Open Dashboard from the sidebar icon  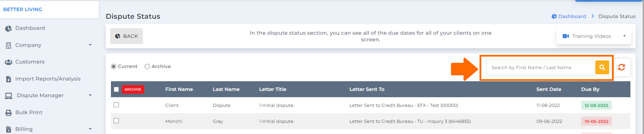[x=8, y=28]
